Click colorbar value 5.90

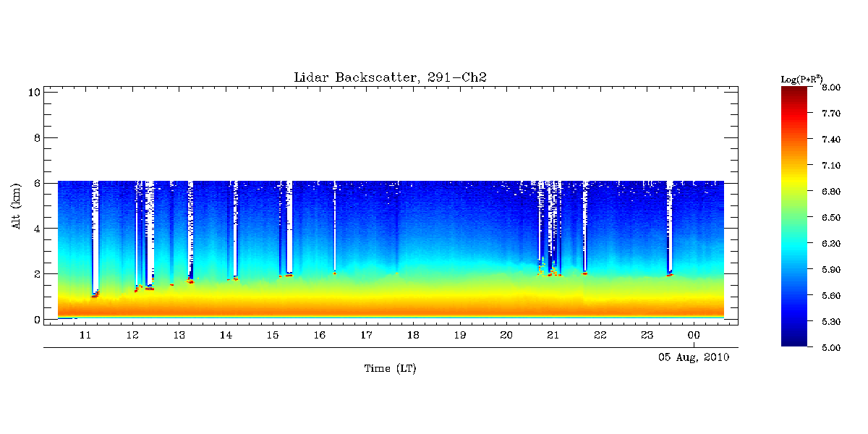(831, 270)
